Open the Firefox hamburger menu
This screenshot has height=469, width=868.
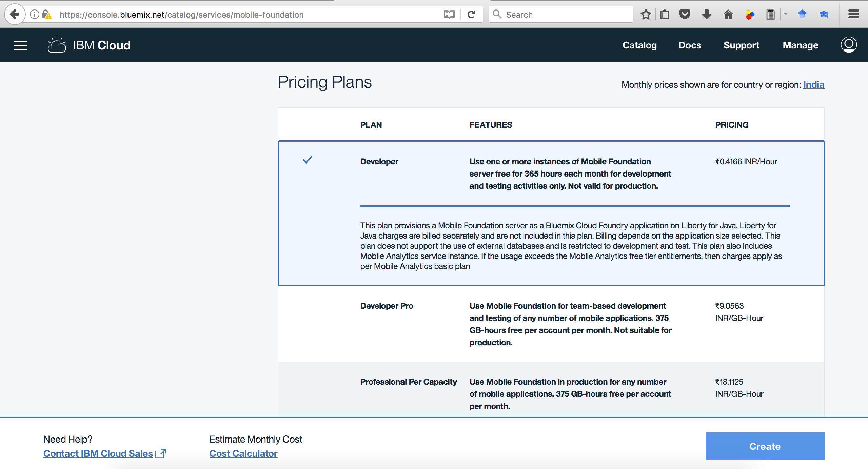click(x=853, y=14)
